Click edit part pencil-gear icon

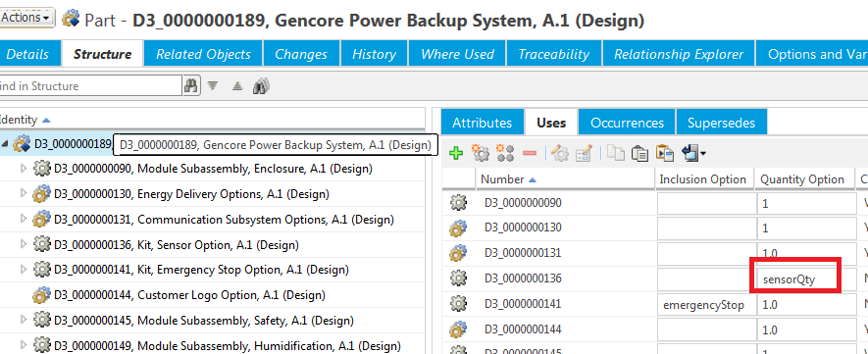560,153
